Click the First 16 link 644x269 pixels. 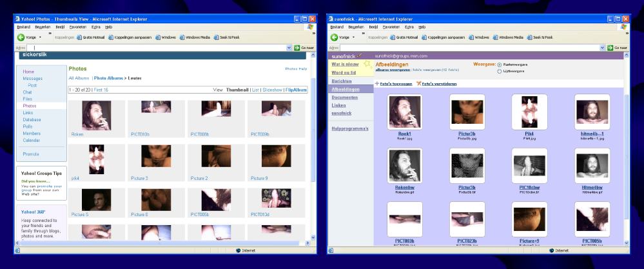(101, 90)
